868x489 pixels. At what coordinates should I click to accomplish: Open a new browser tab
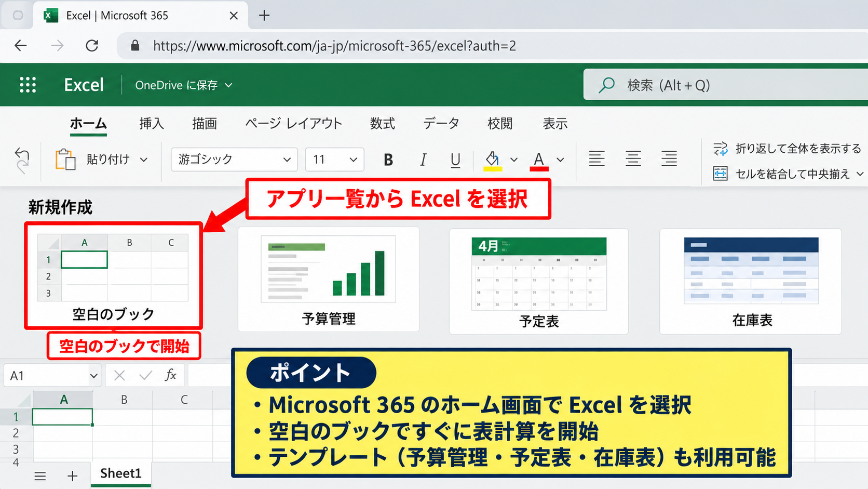click(x=264, y=16)
